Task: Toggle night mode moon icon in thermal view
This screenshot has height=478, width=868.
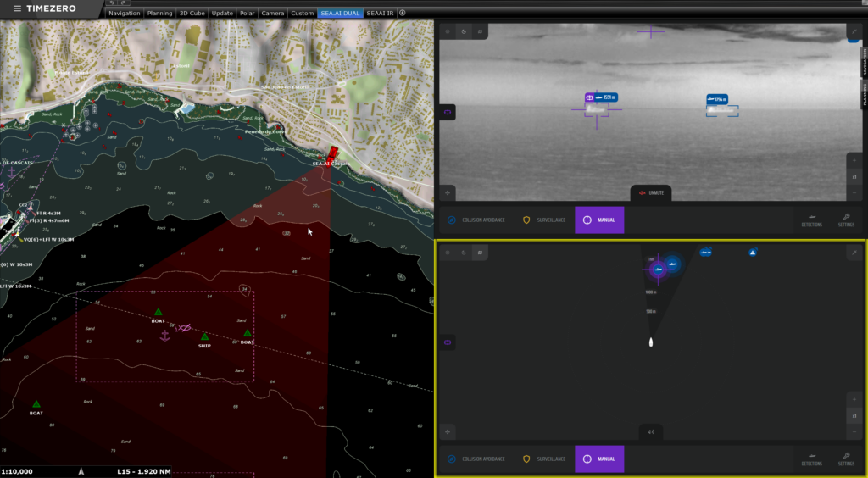Action: point(464,31)
